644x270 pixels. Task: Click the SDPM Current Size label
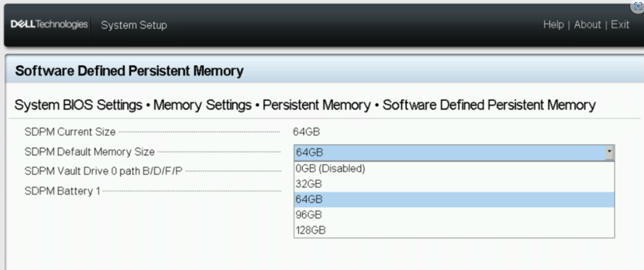pos(70,132)
